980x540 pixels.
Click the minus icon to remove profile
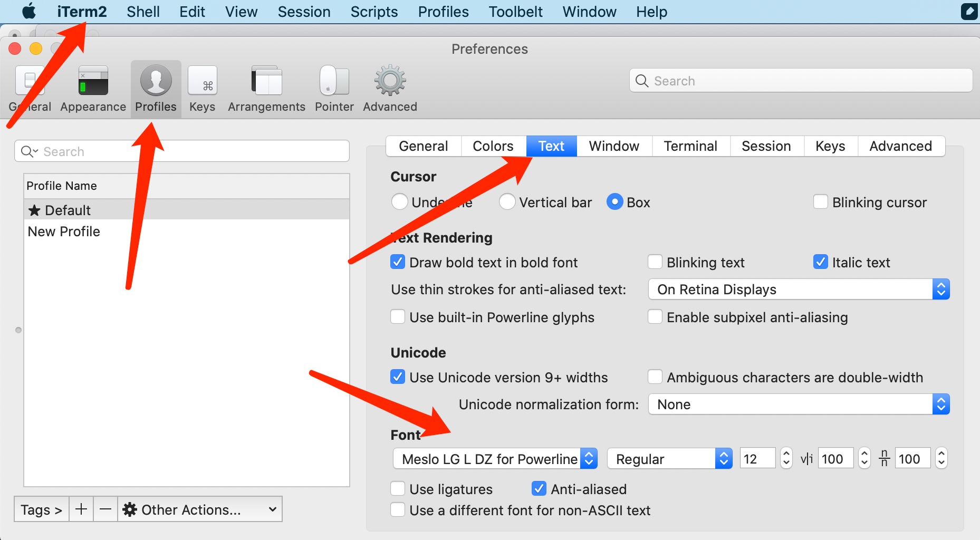click(105, 509)
